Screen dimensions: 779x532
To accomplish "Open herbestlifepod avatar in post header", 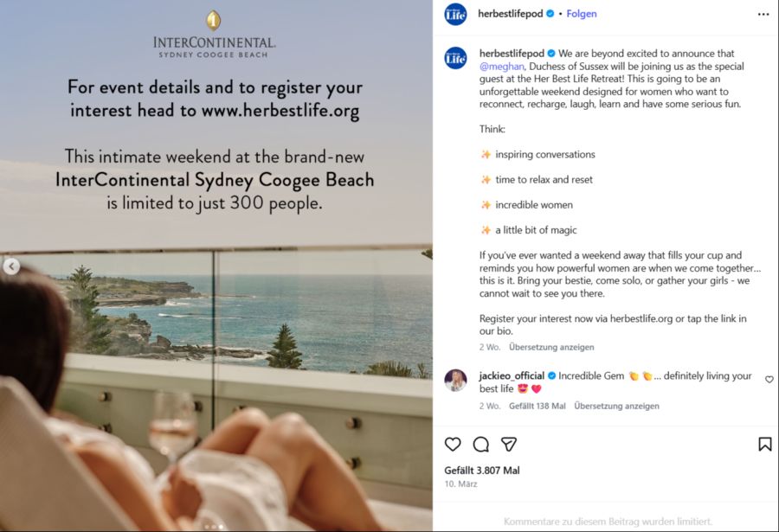I will (455, 15).
